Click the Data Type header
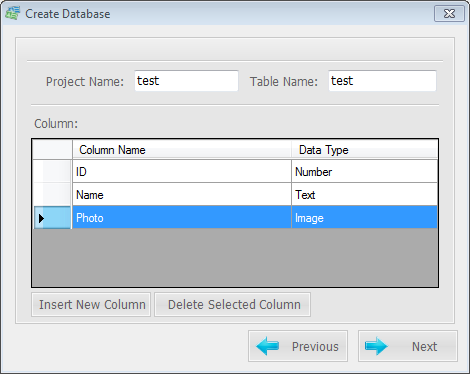The width and height of the screenshot is (470, 374). [x=365, y=149]
